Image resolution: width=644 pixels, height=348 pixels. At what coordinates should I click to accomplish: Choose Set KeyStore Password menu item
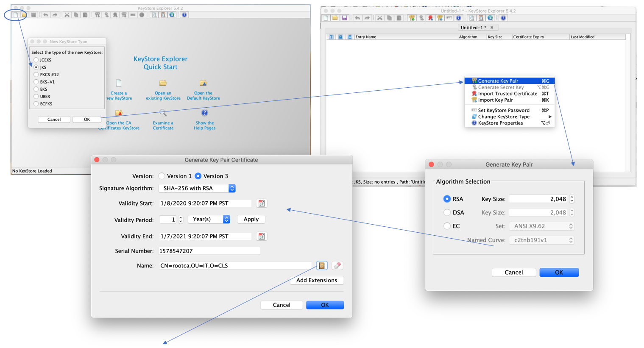(510, 110)
